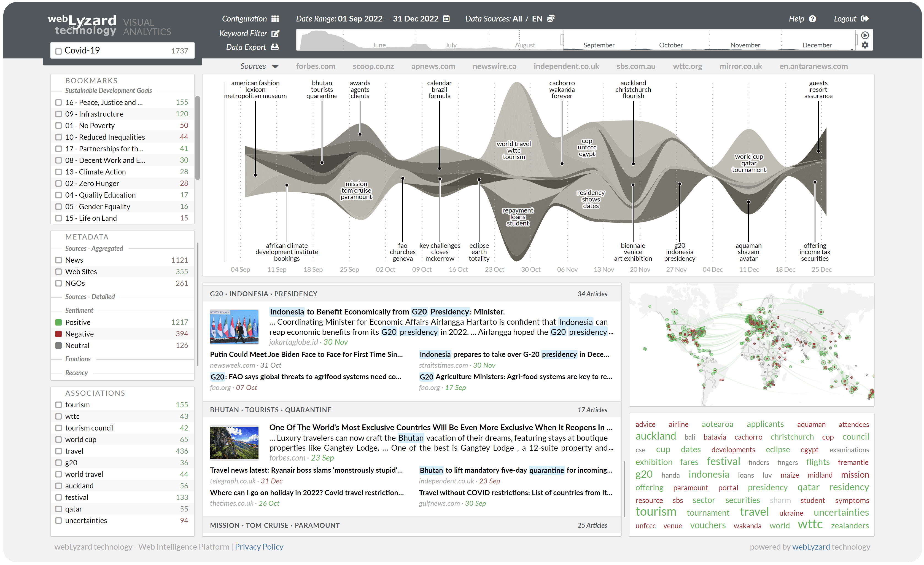Click the festival tag in tag cloud

(723, 461)
